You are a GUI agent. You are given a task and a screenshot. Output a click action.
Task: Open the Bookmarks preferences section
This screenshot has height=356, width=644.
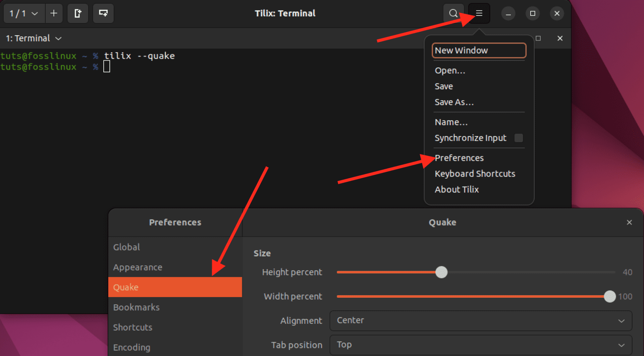point(136,307)
